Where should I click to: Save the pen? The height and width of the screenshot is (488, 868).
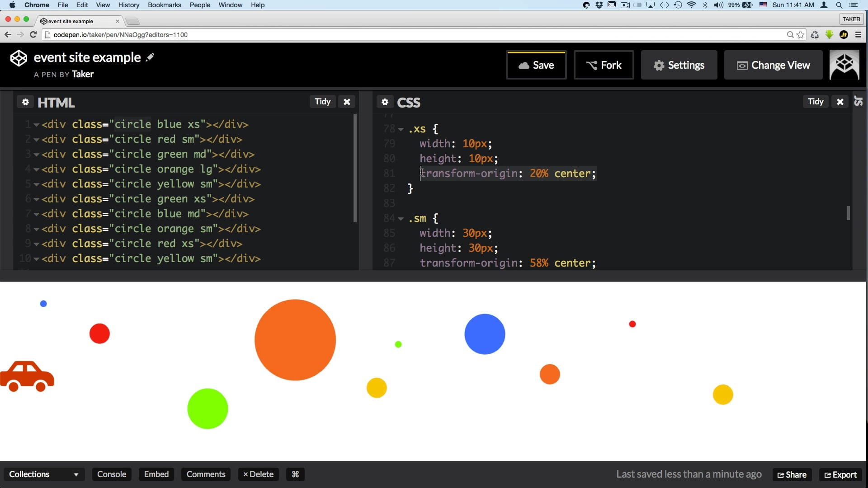pyautogui.click(x=536, y=65)
